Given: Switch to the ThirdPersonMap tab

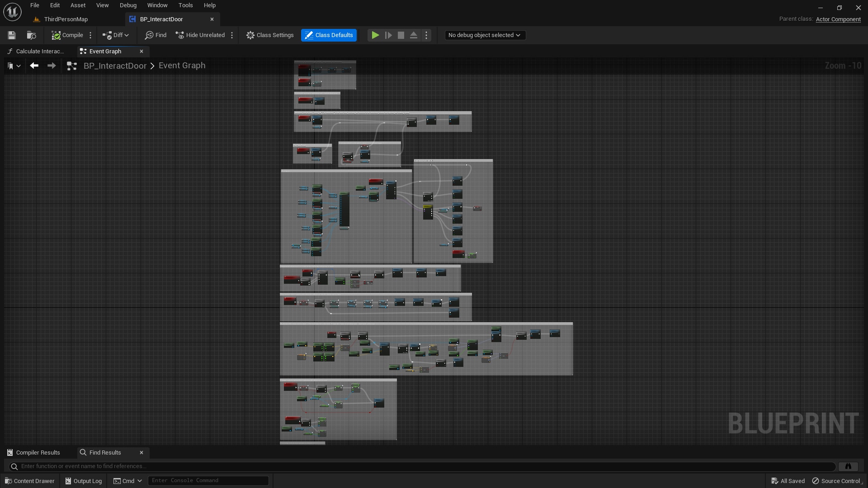Looking at the screenshot, I should [66, 19].
